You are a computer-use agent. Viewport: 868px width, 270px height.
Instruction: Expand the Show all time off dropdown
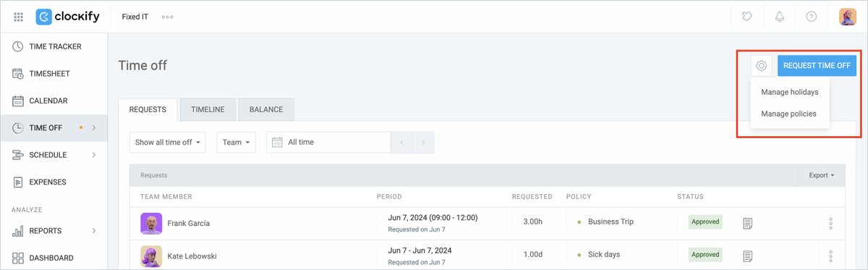click(x=168, y=142)
